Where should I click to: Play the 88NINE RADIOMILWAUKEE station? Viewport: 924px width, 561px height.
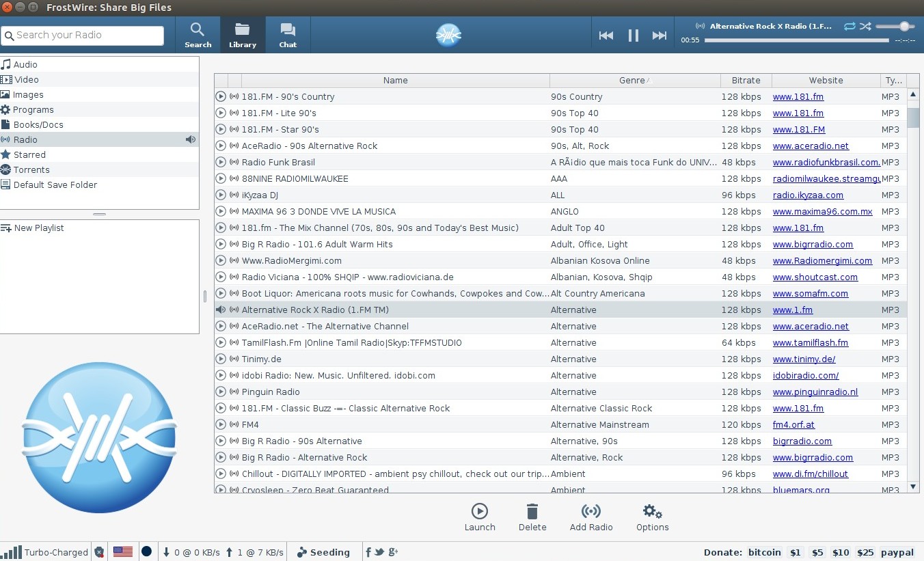pos(221,178)
